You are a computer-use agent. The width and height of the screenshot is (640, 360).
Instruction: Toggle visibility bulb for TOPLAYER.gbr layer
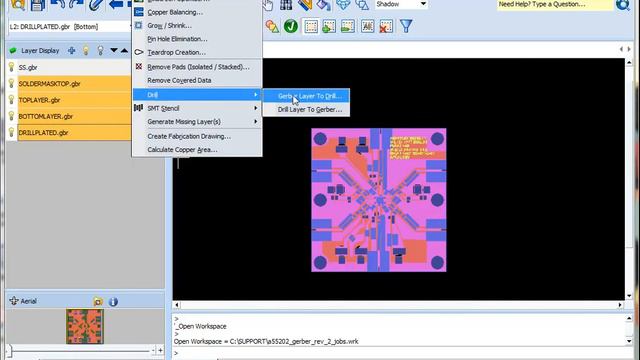tap(11, 100)
